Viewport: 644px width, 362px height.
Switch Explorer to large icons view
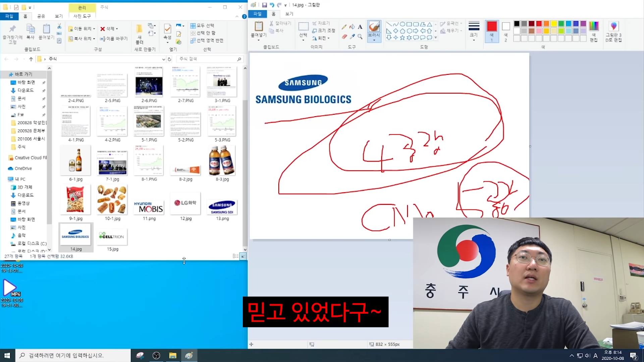point(243,256)
